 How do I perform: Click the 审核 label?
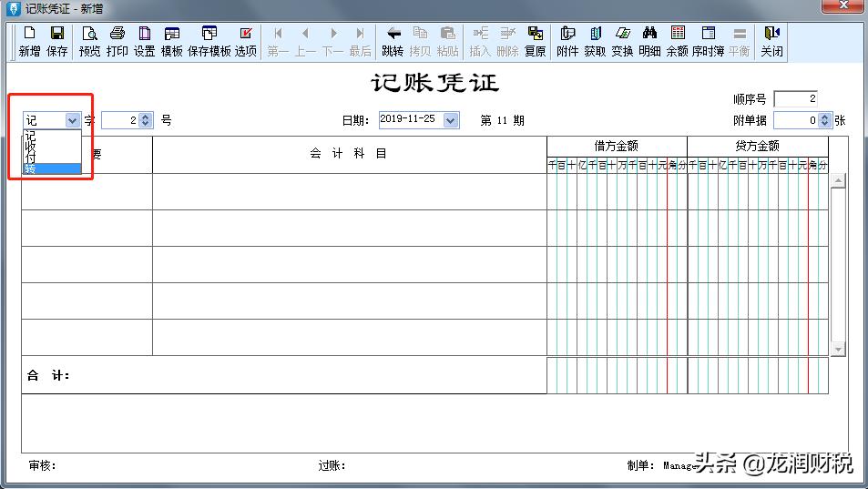(42, 465)
